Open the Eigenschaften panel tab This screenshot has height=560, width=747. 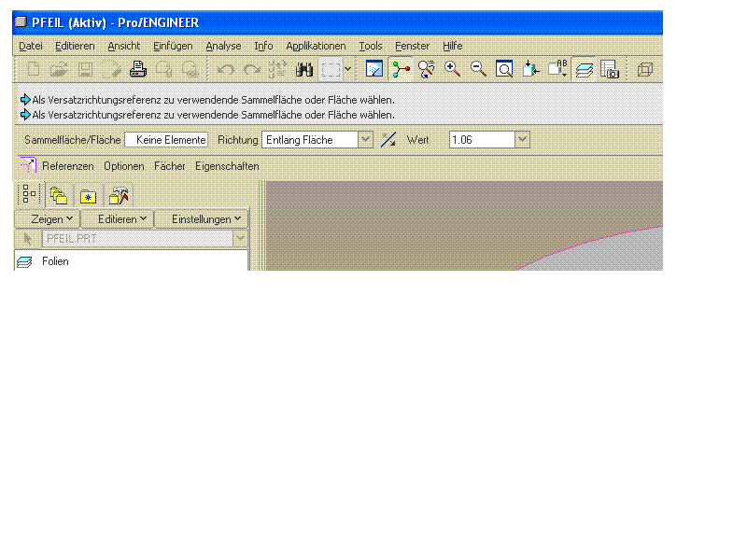(x=227, y=166)
